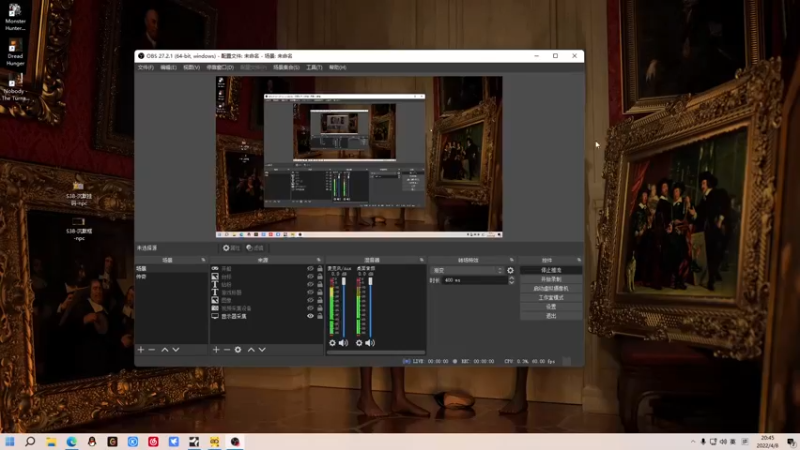The width and height of the screenshot is (800, 450).
Task: Adjust the 麦克风/Aux volume slider
Action: pyautogui.click(x=344, y=305)
